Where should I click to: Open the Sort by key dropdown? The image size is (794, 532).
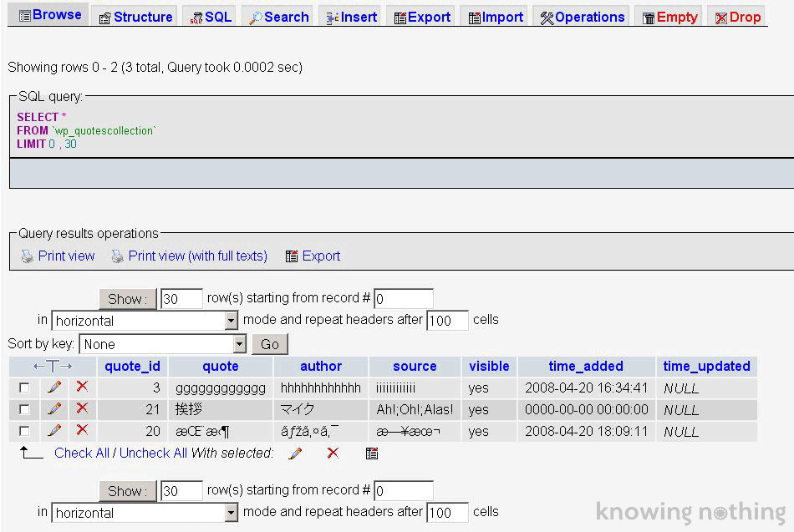pyautogui.click(x=162, y=344)
